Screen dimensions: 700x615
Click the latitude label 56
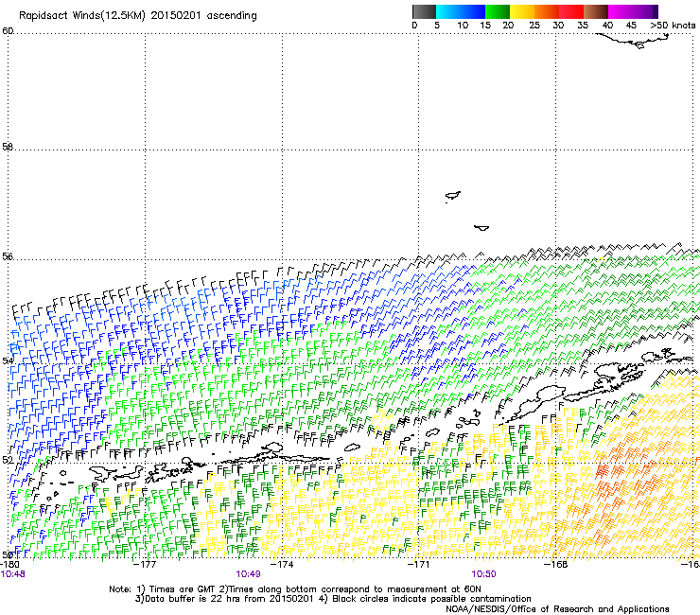point(8,256)
